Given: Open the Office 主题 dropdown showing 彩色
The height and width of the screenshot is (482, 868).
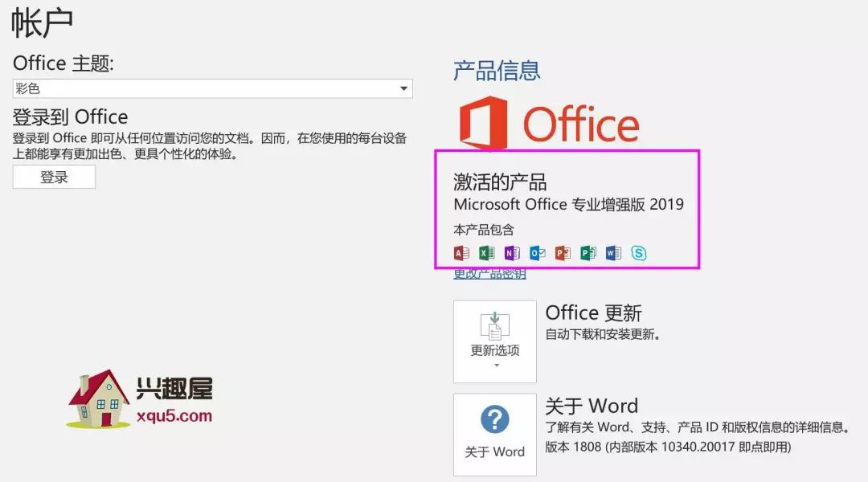Looking at the screenshot, I should (212, 88).
